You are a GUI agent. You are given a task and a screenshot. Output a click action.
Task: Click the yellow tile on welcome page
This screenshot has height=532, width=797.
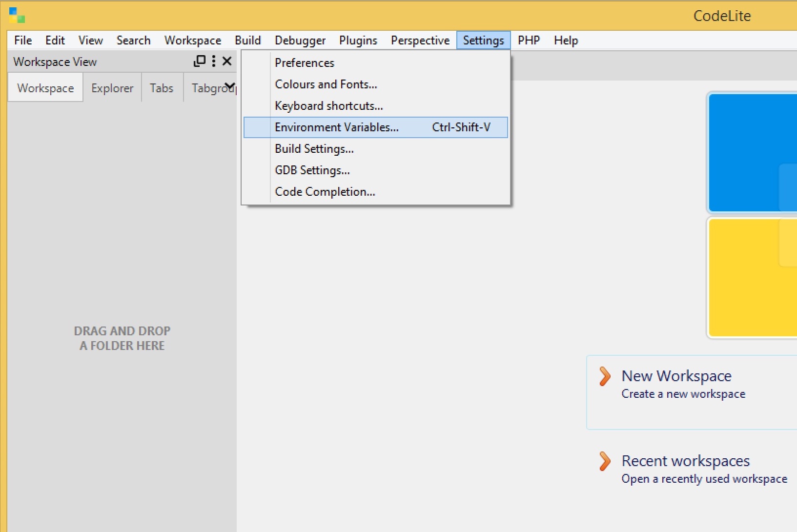(x=753, y=277)
